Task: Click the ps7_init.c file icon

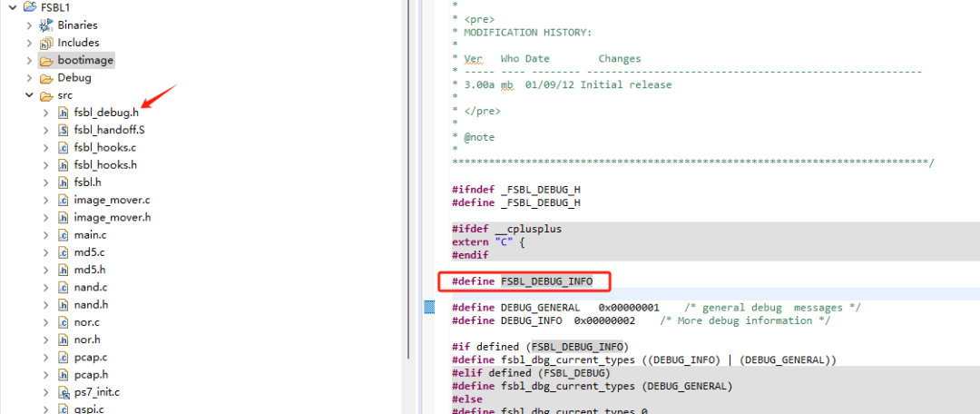Action: click(x=64, y=392)
